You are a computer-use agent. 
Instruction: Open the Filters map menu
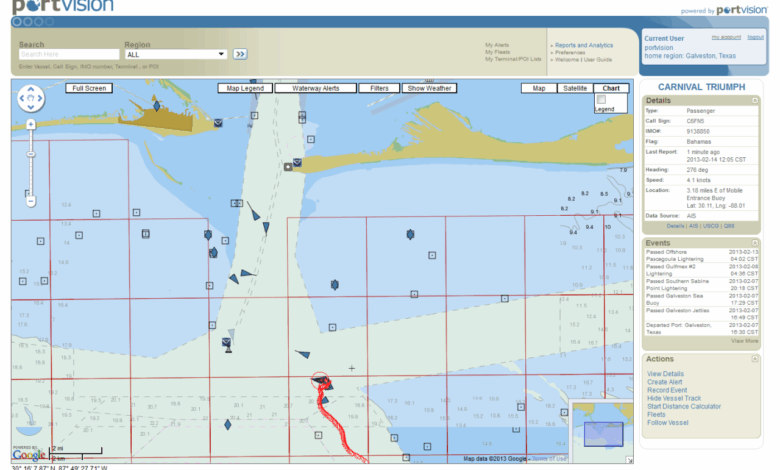click(379, 88)
